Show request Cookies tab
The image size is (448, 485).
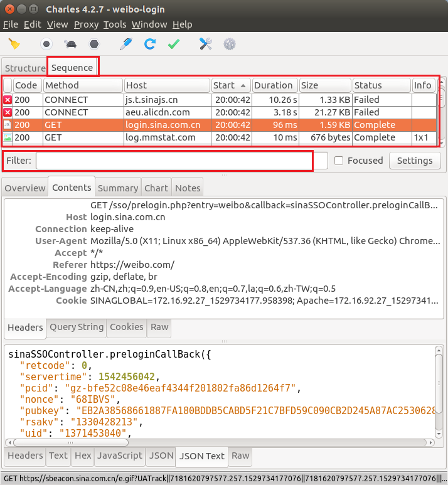pyautogui.click(x=127, y=327)
